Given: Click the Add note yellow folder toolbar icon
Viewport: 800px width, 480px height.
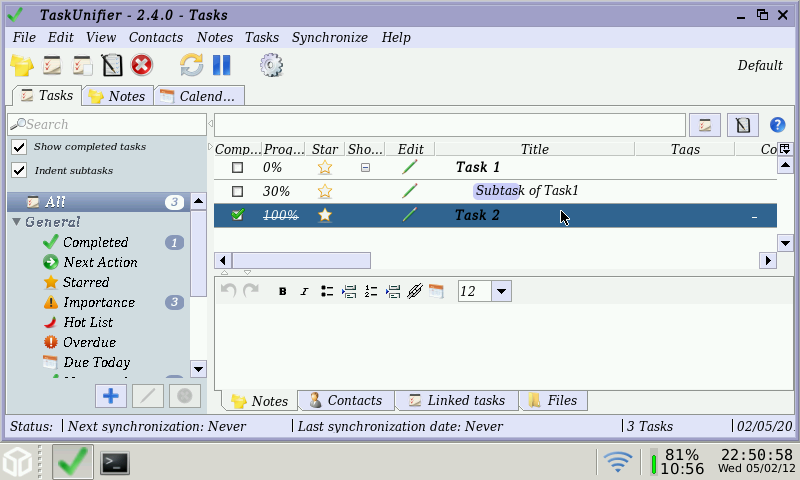Looking at the screenshot, I should coord(21,65).
